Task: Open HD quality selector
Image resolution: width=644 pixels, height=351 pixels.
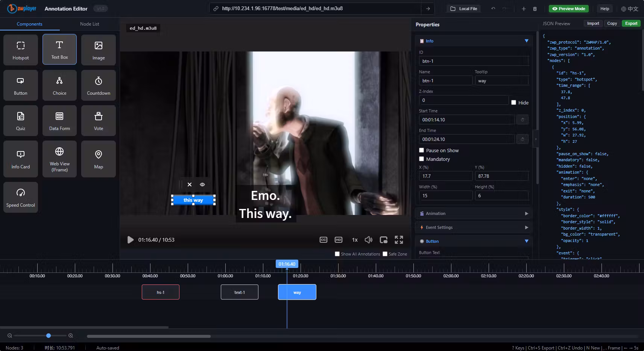Action: 339,240
